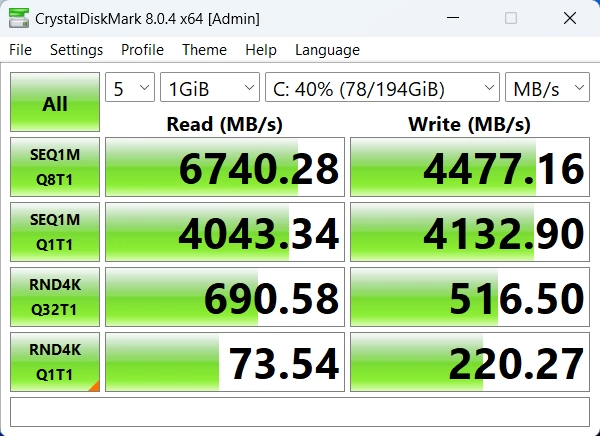Viewport: 600px width, 436px height.
Task: Choose drive from the C: 40% dropdown
Action: [382, 88]
